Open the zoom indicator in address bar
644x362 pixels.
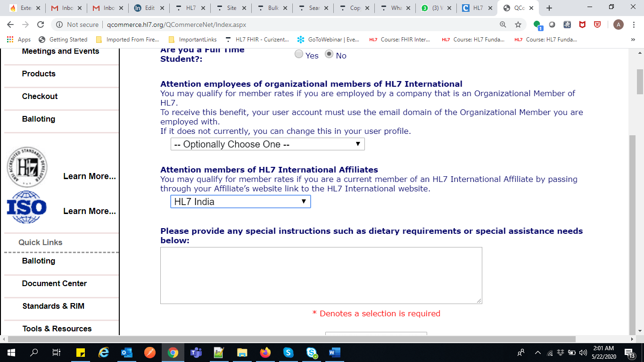503,25
